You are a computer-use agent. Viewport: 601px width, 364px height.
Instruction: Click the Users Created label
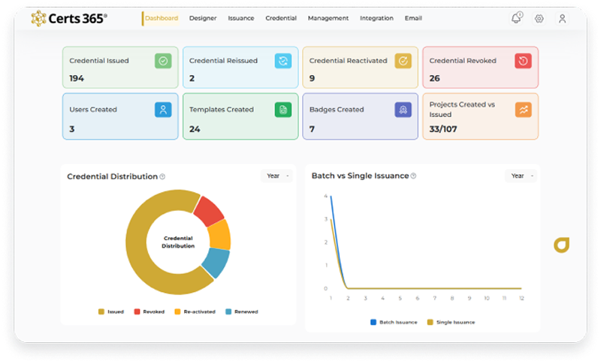(93, 110)
